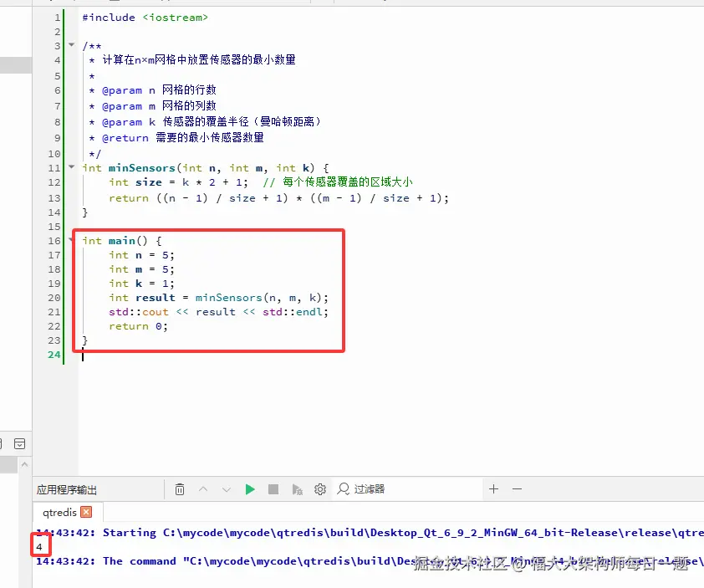This screenshot has width=704, height=588.
Task: Place cursor on '#include <iostream>' line
Action: point(145,18)
